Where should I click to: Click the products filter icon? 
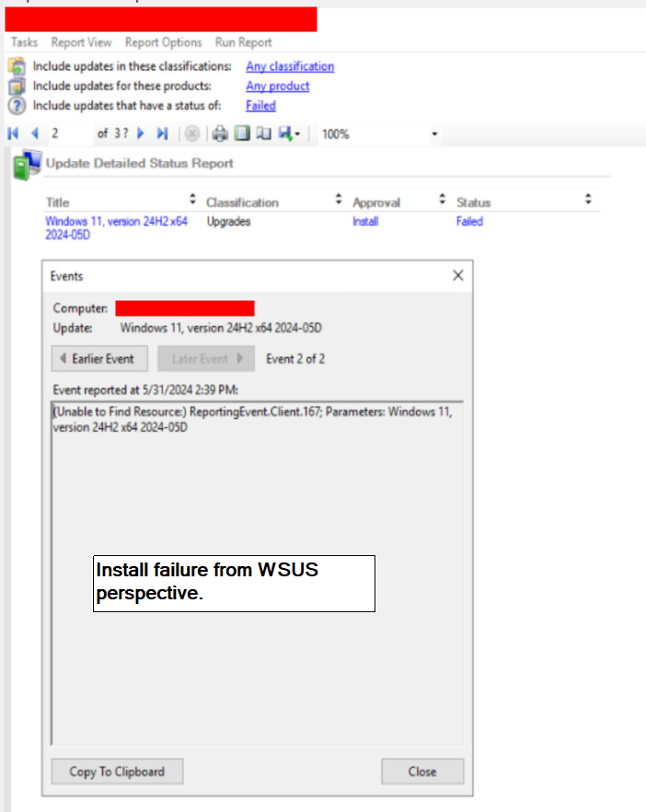pos(17,86)
